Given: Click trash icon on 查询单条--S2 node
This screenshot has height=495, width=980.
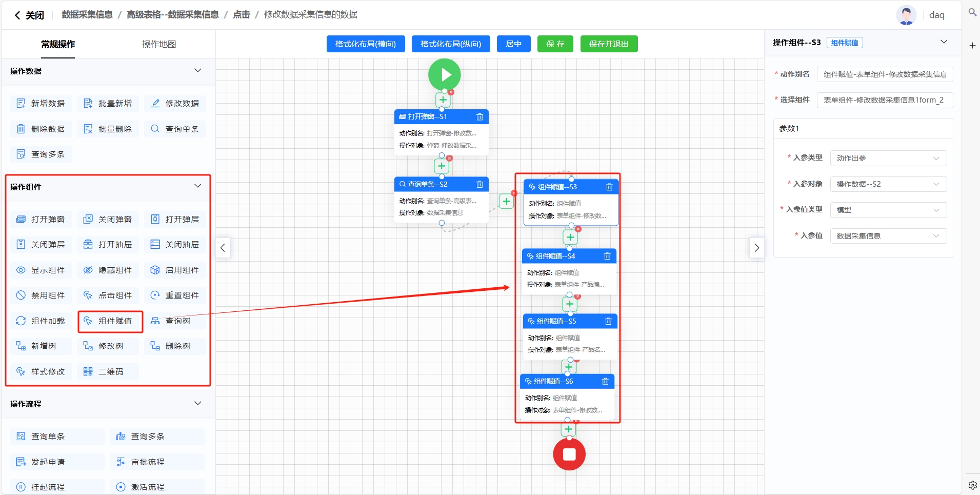Looking at the screenshot, I should click(479, 185).
